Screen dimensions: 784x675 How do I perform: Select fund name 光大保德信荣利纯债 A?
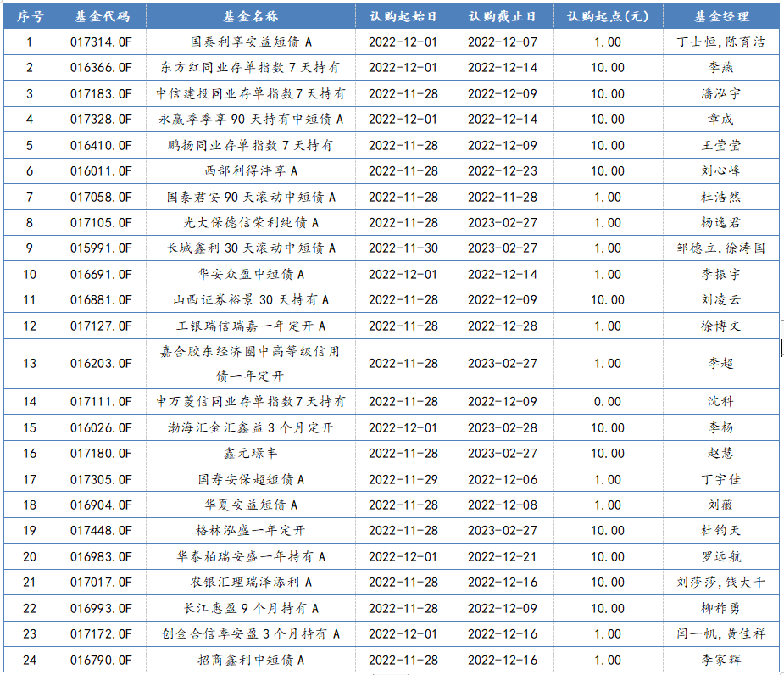(251, 223)
